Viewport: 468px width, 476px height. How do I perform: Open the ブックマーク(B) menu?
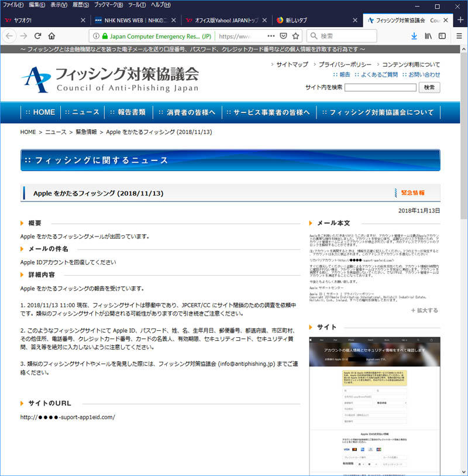coord(108,5)
